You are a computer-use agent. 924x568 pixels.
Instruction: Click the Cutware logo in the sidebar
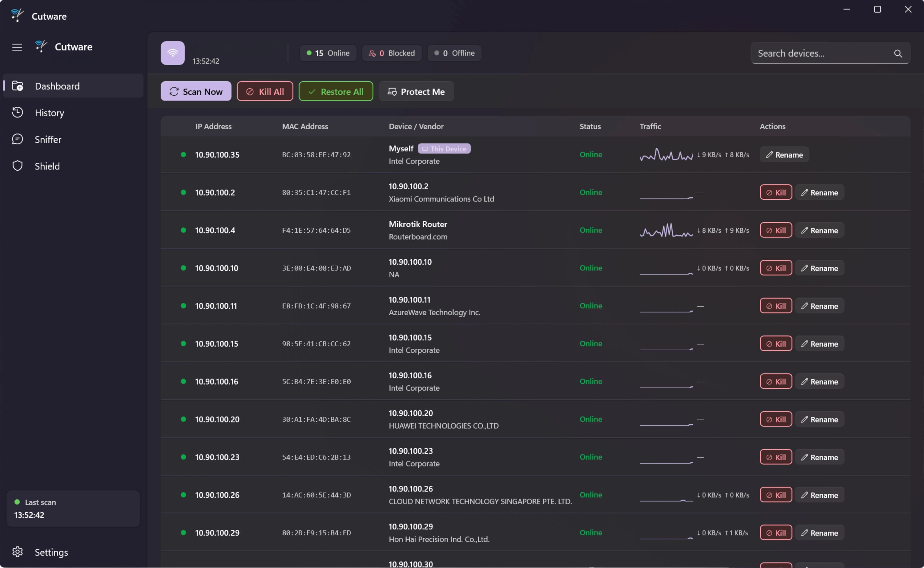tap(41, 46)
